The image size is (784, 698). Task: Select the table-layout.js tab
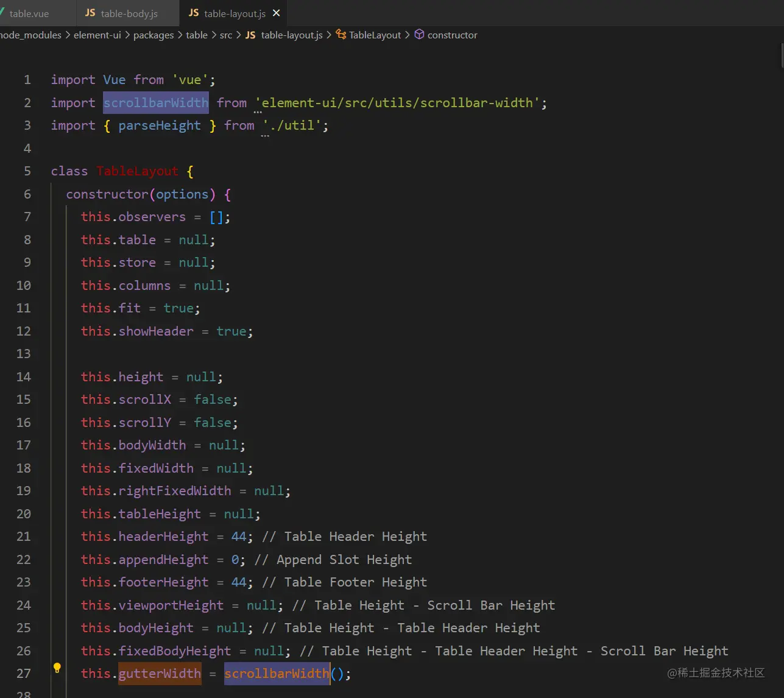[x=235, y=13]
